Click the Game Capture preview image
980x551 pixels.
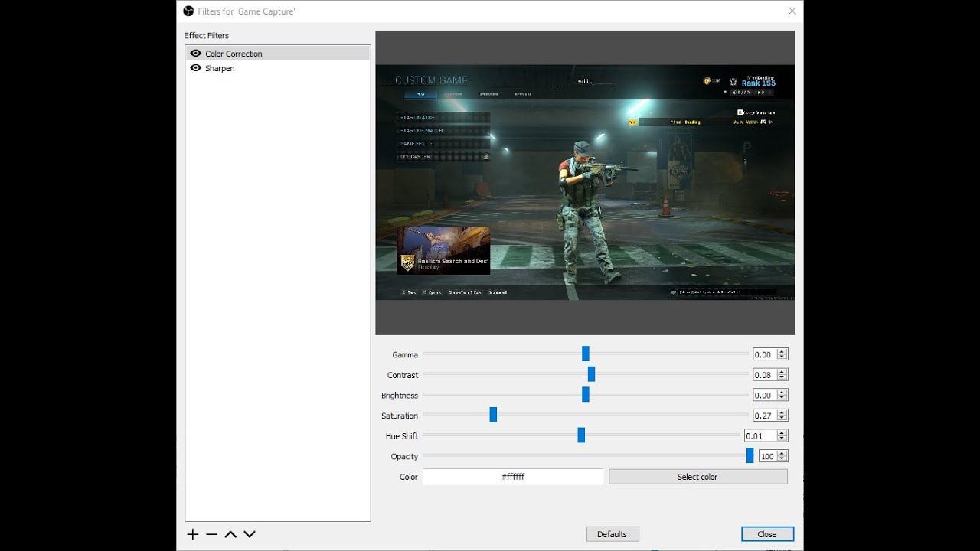click(585, 182)
